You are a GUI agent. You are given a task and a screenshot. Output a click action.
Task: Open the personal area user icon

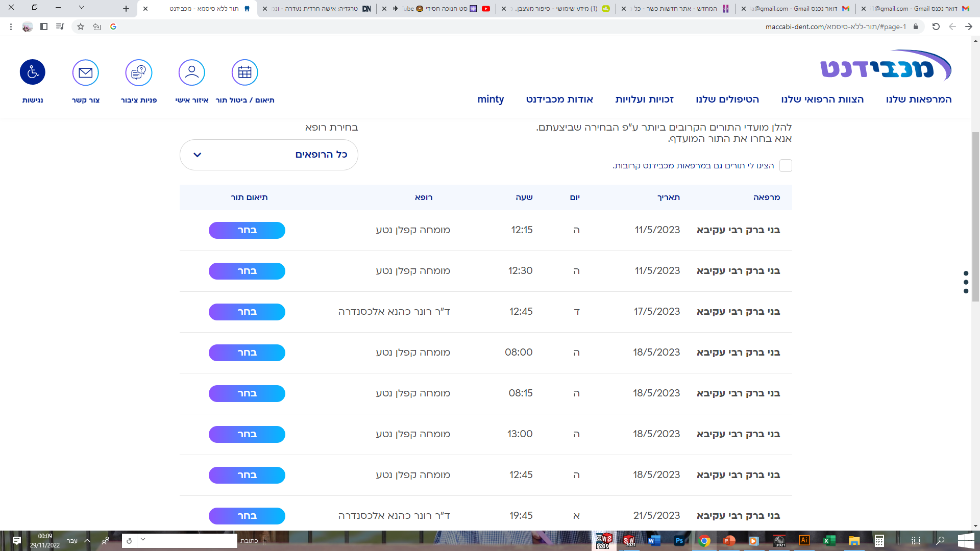click(192, 72)
